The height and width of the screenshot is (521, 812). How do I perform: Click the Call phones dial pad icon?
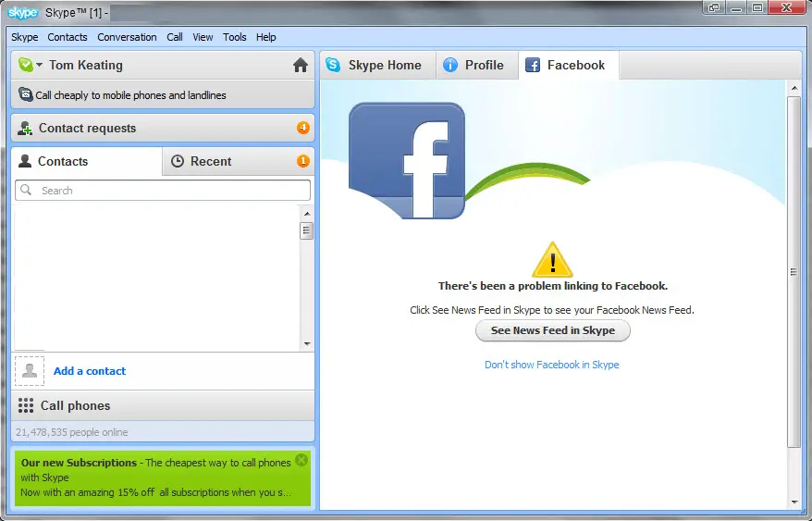click(26, 406)
